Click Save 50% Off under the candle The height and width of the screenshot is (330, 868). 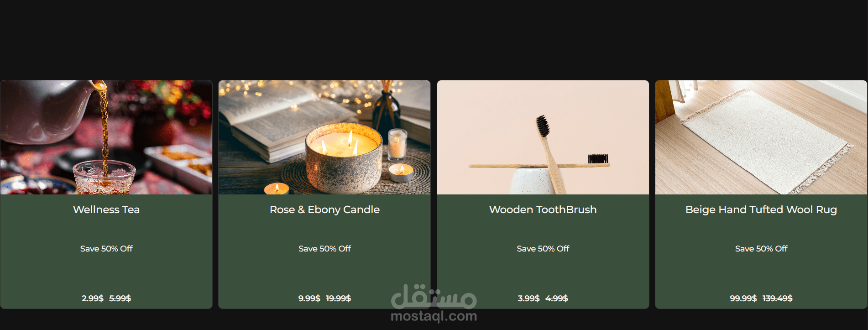[324, 249]
